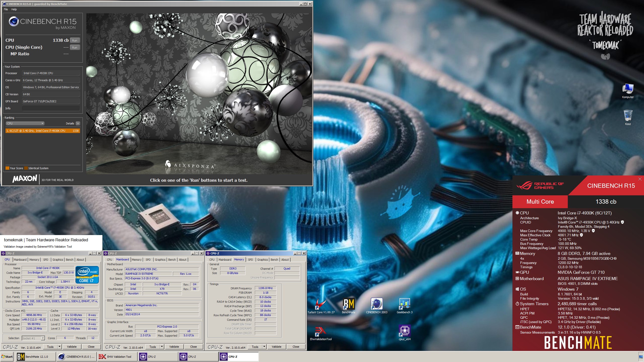
Task: Open the Help menu in Cinebench
Action: (x=14, y=9)
